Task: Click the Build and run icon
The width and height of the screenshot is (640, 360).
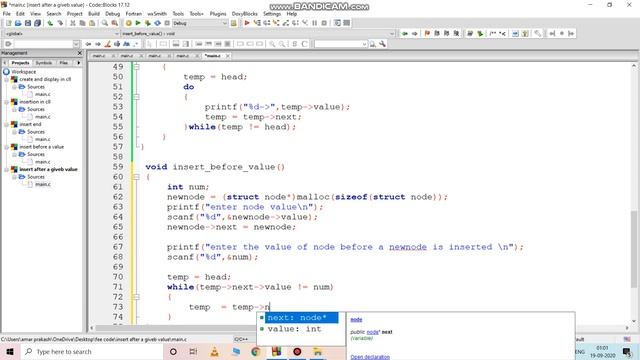Action: (148, 23)
